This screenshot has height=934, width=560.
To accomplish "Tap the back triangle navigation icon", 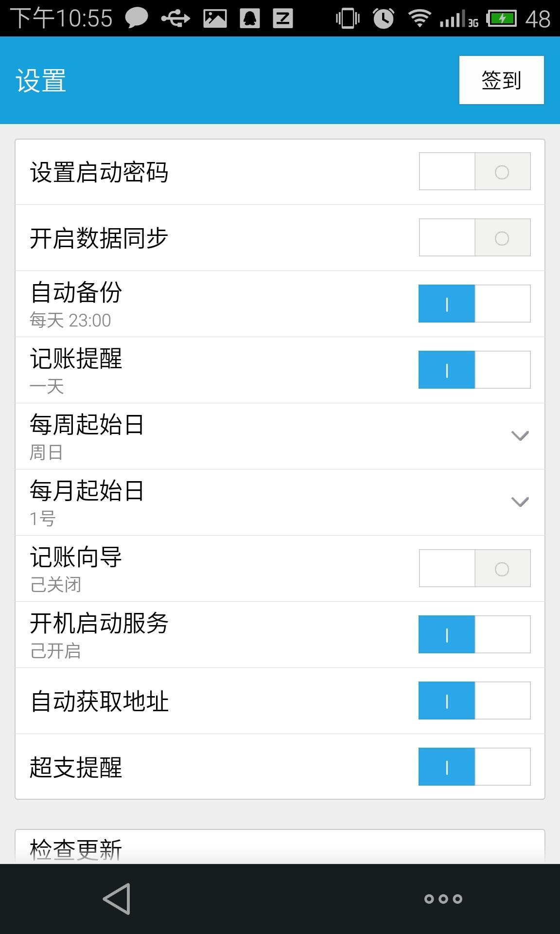I will pos(117,898).
